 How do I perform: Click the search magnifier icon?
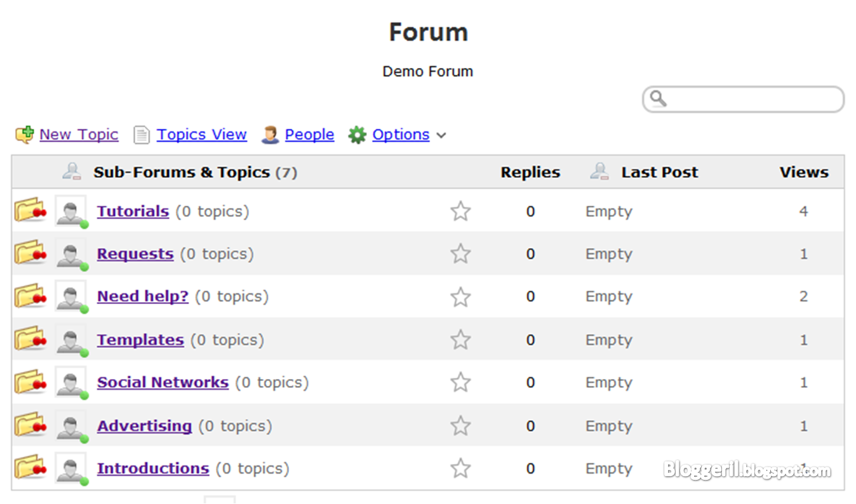pyautogui.click(x=659, y=99)
